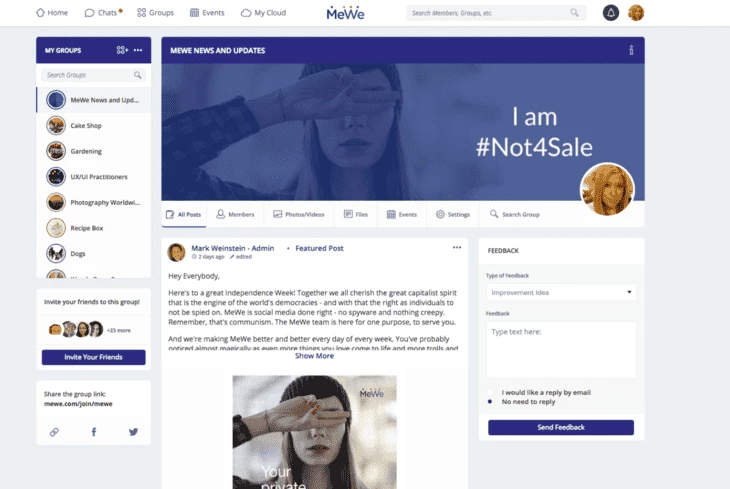Viewport: 730px width, 489px height.
Task: Click Show More on post
Action: (x=314, y=356)
